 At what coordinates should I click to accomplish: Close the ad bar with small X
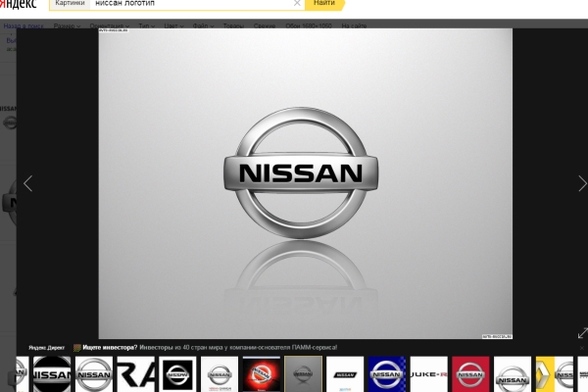pyautogui.click(x=582, y=348)
